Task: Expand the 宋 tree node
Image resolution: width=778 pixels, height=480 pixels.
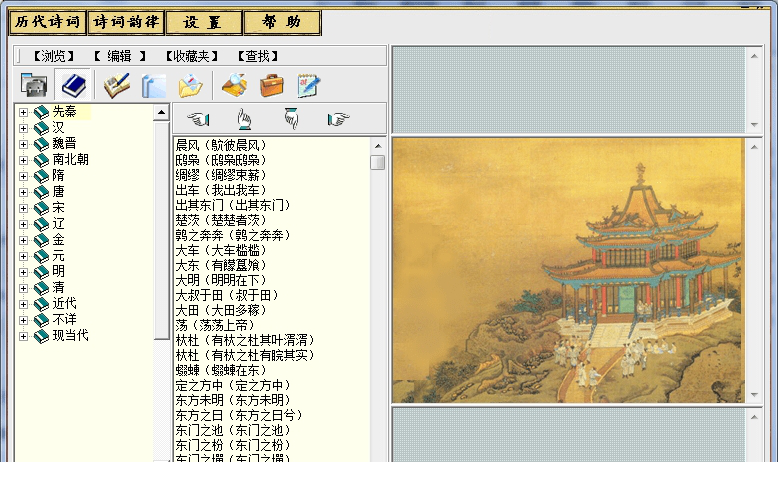Action: pos(23,208)
